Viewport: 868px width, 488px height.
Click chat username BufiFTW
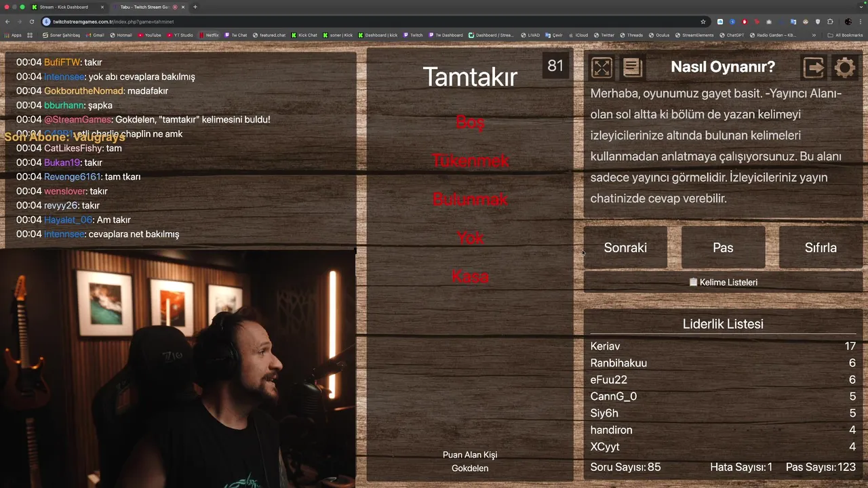(x=62, y=62)
